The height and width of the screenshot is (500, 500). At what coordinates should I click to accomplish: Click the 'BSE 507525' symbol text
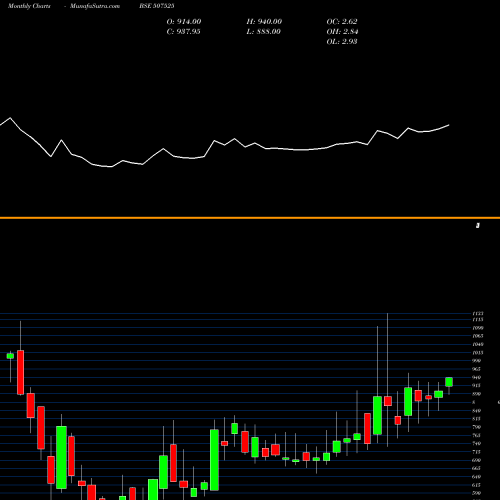pyautogui.click(x=157, y=6)
